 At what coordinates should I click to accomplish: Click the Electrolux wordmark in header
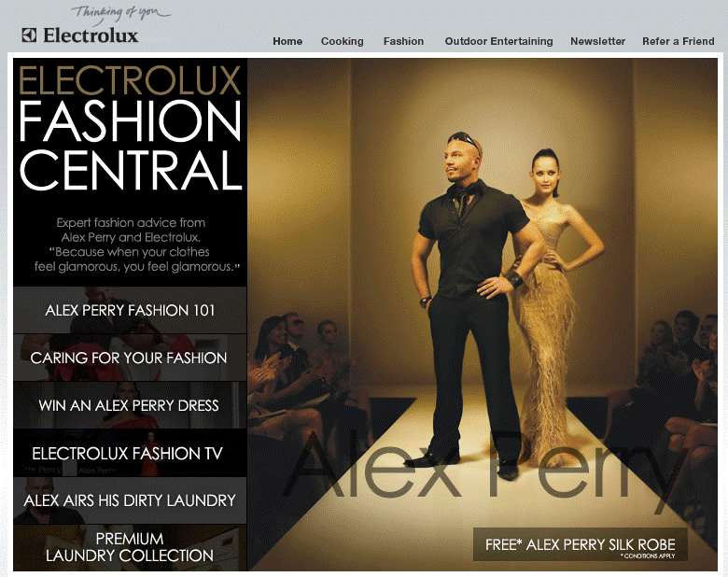[x=91, y=35]
